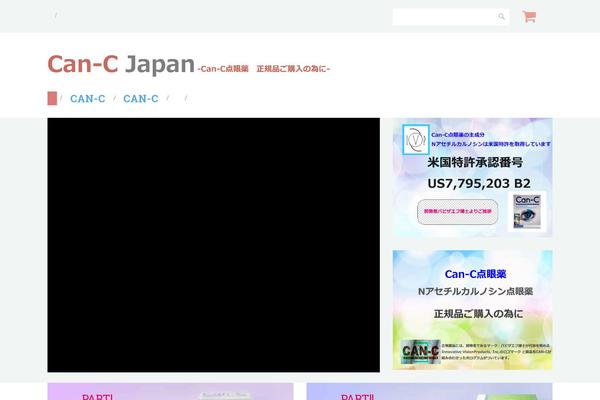Click the Can-C Japan site title
Image resolution: width=600 pixels, height=400 pixels.
(121, 64)
